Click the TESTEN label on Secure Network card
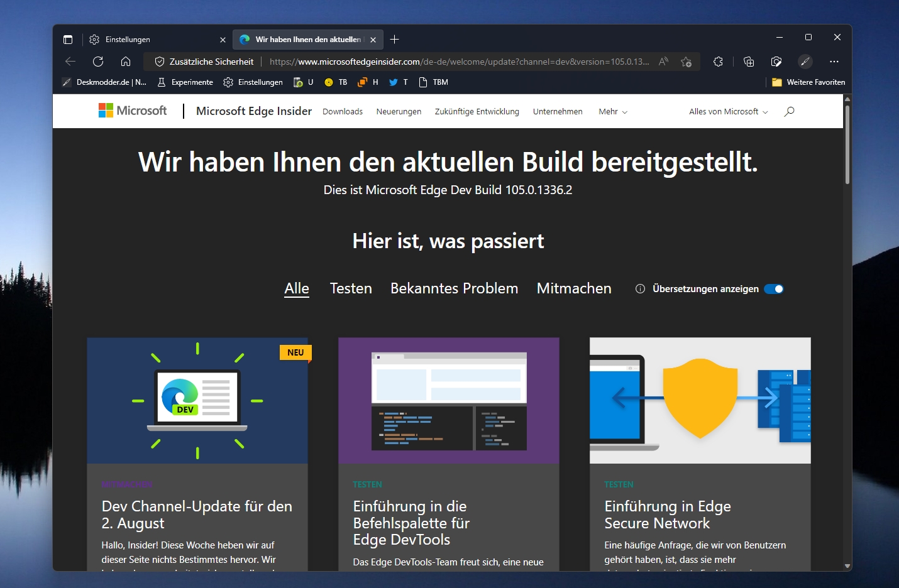 [619, 484]
